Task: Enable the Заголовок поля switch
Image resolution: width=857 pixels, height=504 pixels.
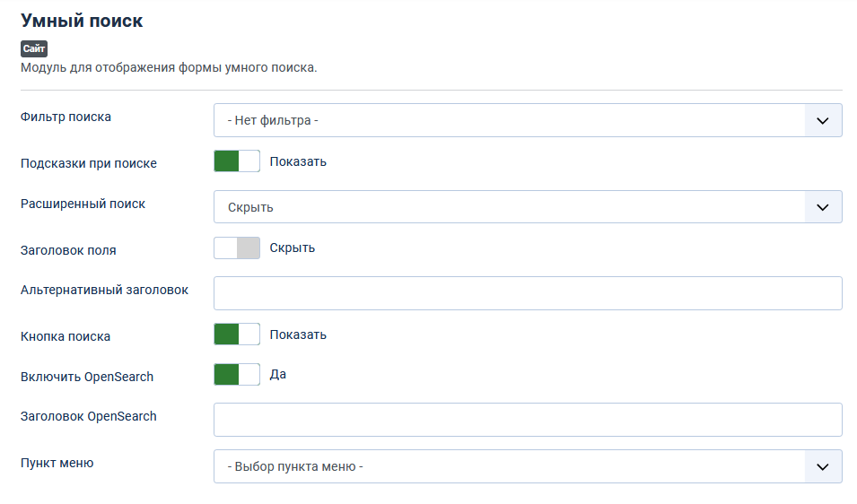Action: point(237,248)
